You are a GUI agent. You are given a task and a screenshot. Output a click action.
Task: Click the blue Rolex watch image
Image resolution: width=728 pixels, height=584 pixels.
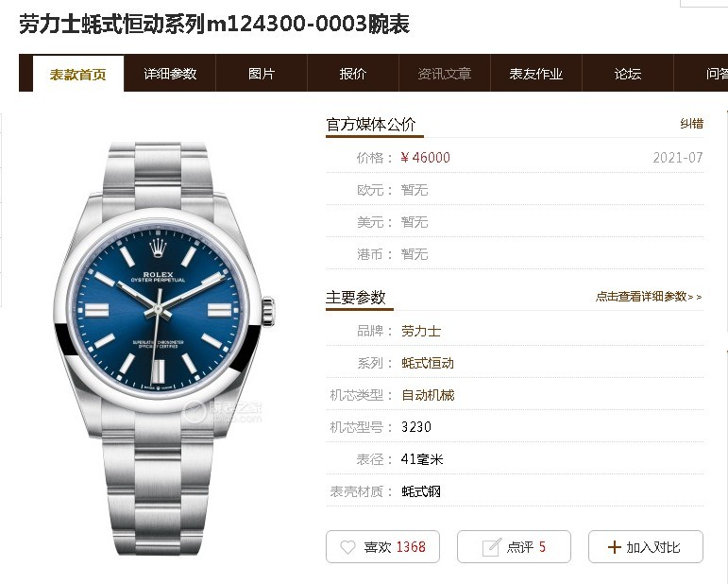pyautogui.click(x=164, y=349)
